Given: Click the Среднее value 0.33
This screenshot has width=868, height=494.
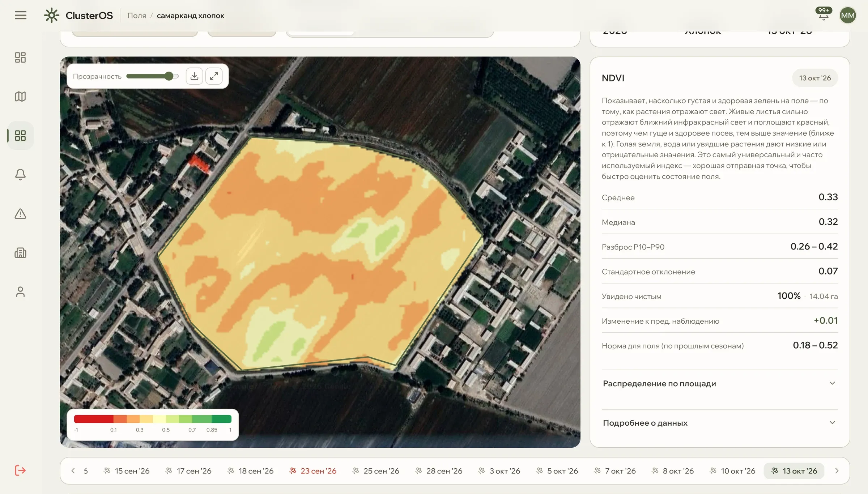Looking at the screenshot, I should (x=828, y=197).
